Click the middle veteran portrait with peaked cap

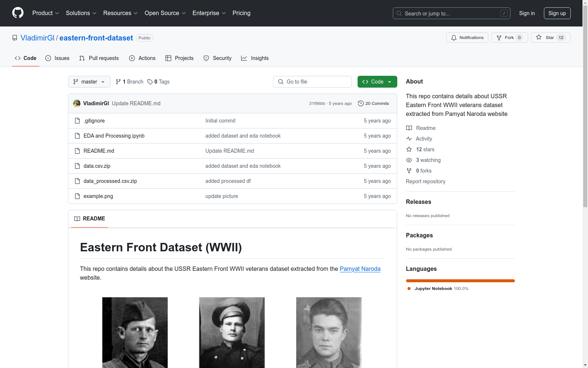(232, 333)
